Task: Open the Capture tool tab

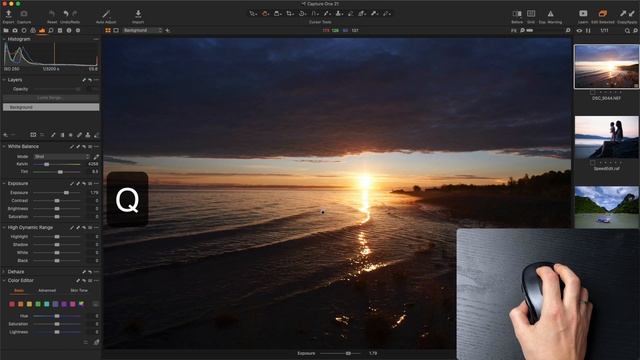Action: tap(15, 31)
